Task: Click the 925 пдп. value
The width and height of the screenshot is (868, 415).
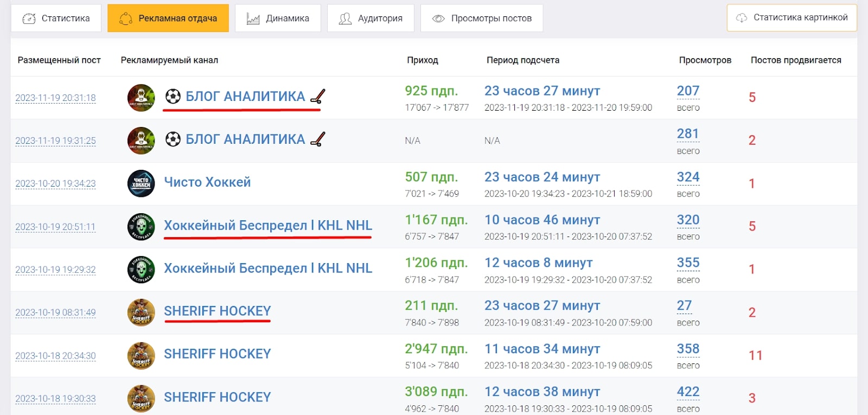Action: coord(431,91)
